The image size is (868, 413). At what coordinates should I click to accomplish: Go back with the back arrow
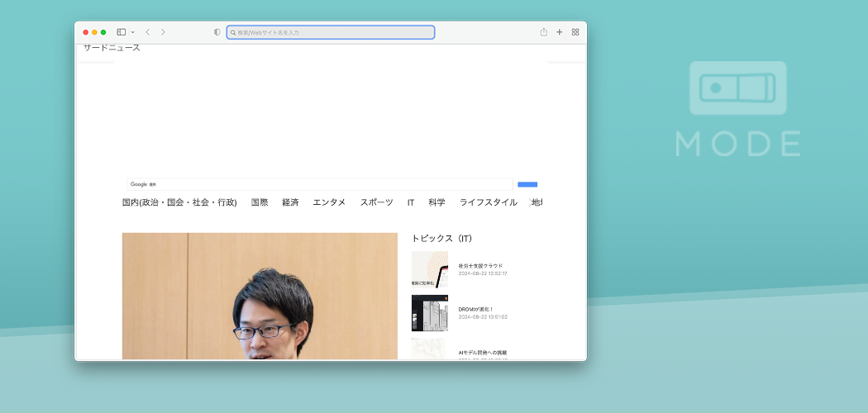tap(147, 32)
